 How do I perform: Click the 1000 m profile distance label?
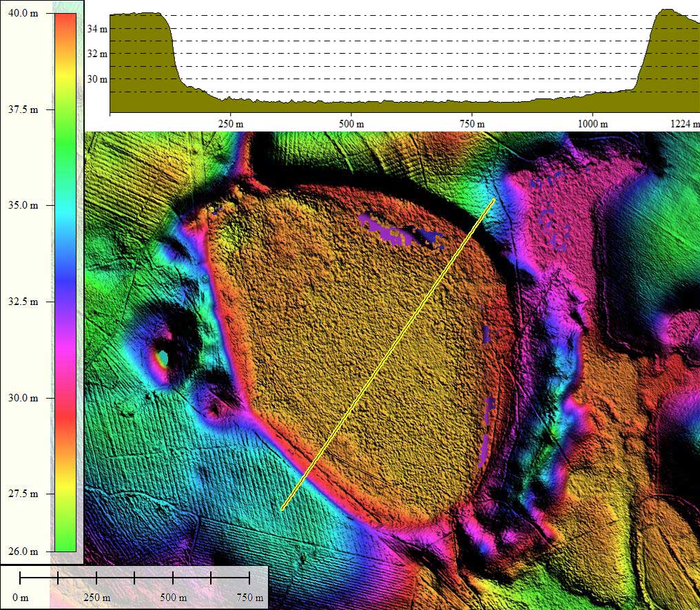(593, 124)
